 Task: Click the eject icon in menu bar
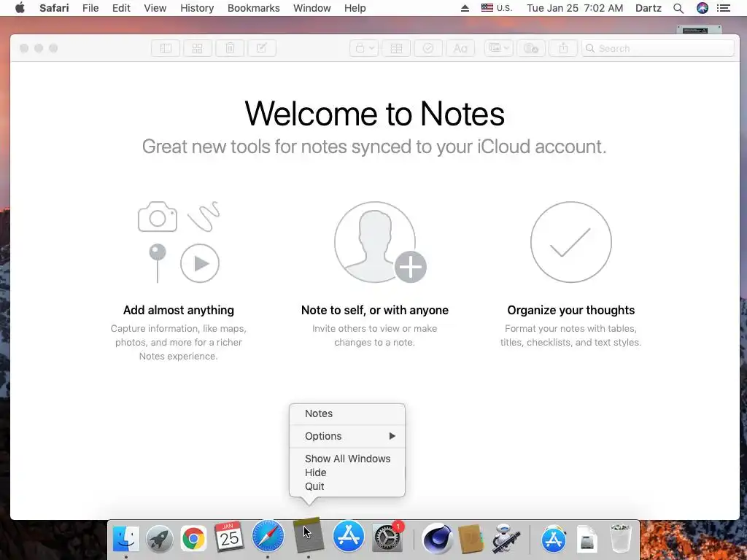tap(465, 8)
